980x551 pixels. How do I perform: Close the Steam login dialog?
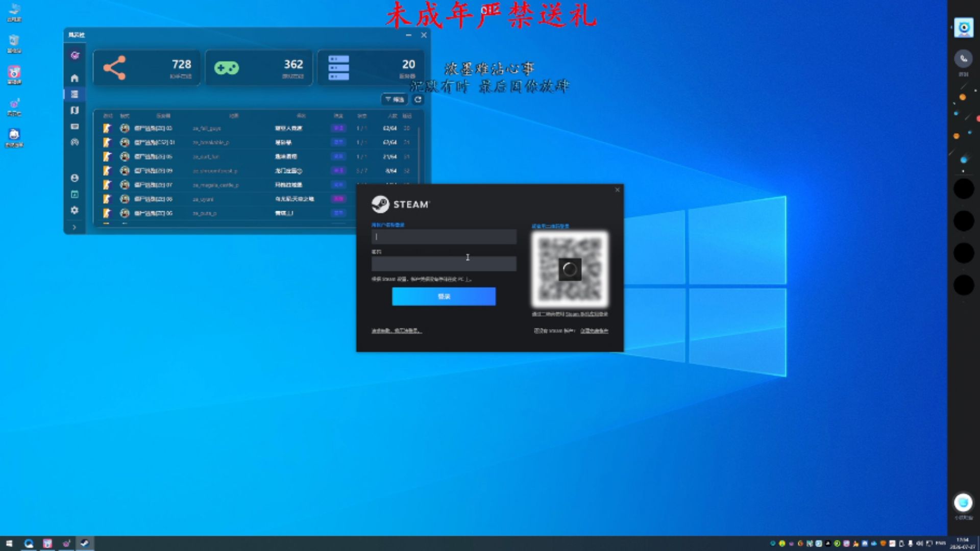click(617, 190)
